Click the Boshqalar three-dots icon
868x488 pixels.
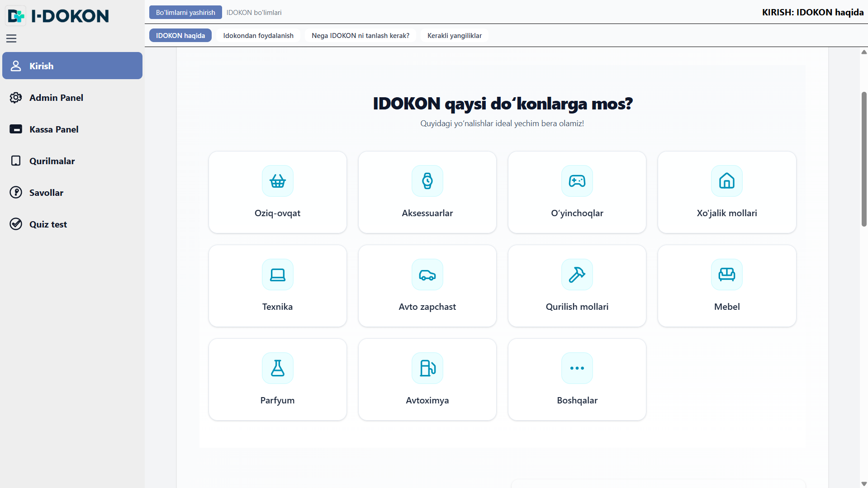577,369
